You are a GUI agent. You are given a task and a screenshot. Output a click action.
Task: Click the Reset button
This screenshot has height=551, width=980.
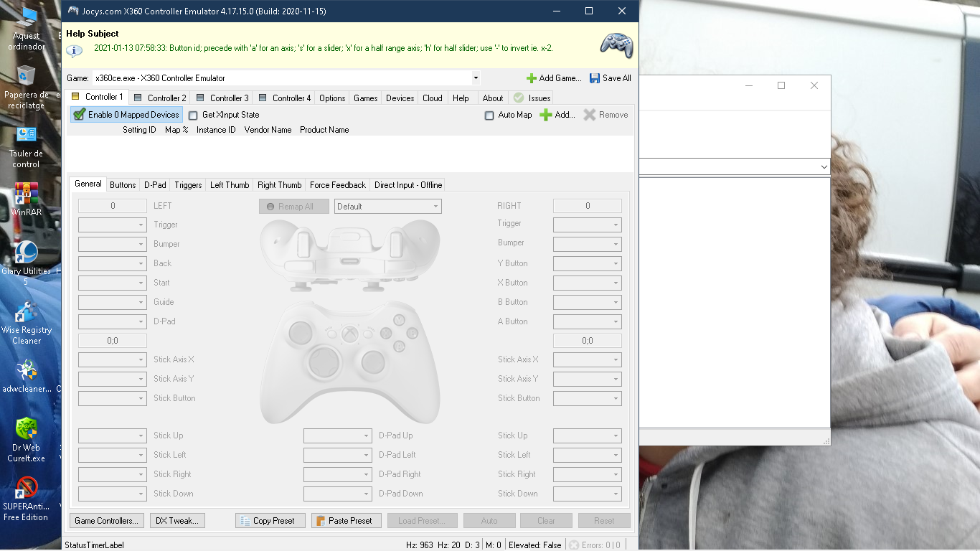[x=604, y=521]
